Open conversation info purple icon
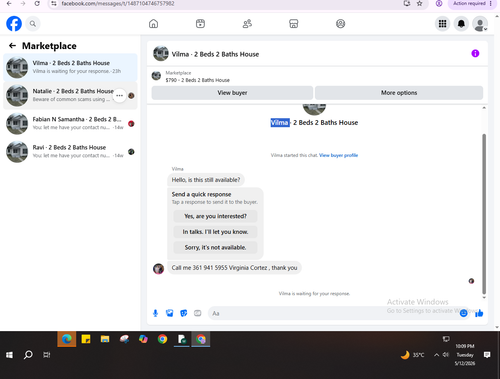Image resolution: width=500 pixels, height=379 pixels. pyautogui.click(x=475, y=53)
